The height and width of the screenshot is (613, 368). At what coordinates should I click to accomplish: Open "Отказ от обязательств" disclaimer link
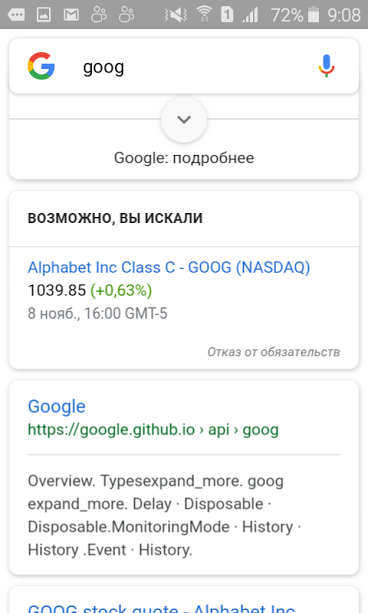click(x=273, y=352)
